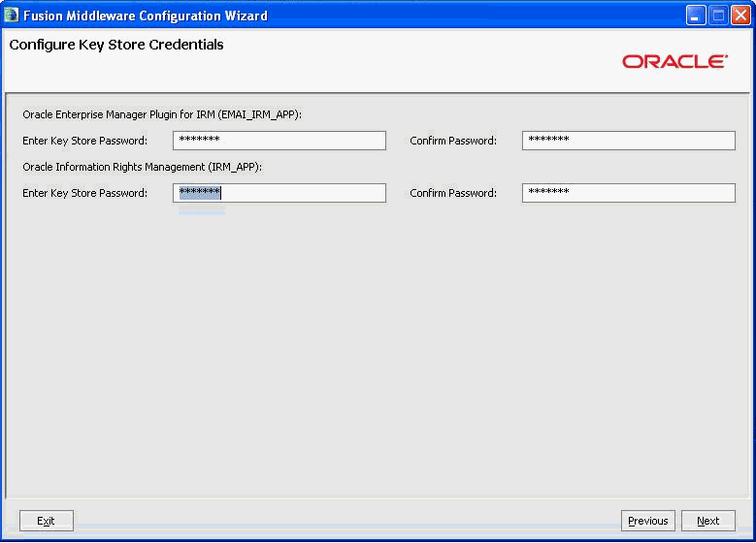Image resolution: width=756 pixels, height=543 pixels.
Task: Go back with the Previous button
Action: click(x=647, y=521)
